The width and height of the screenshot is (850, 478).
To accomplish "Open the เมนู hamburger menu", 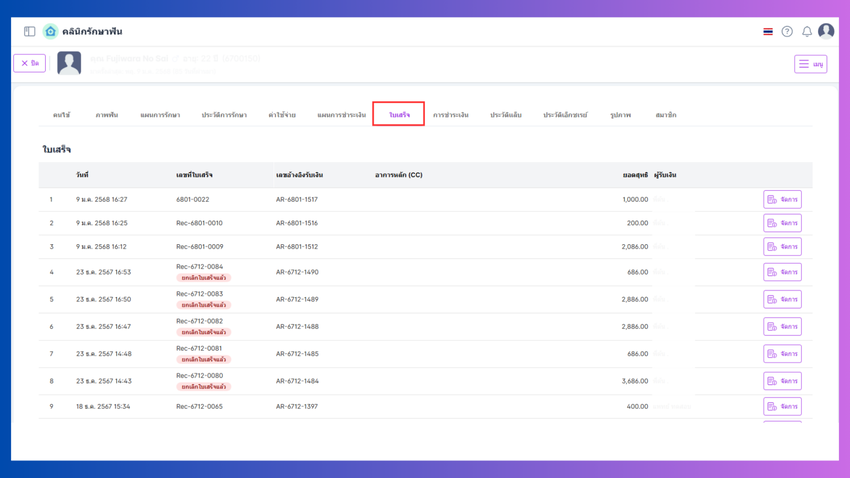I will tap(810, 64).
